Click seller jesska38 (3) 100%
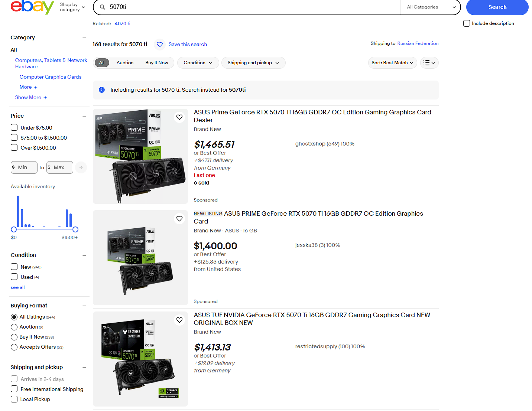This screenshot has height=411, width=532. [x=318, y=245]
